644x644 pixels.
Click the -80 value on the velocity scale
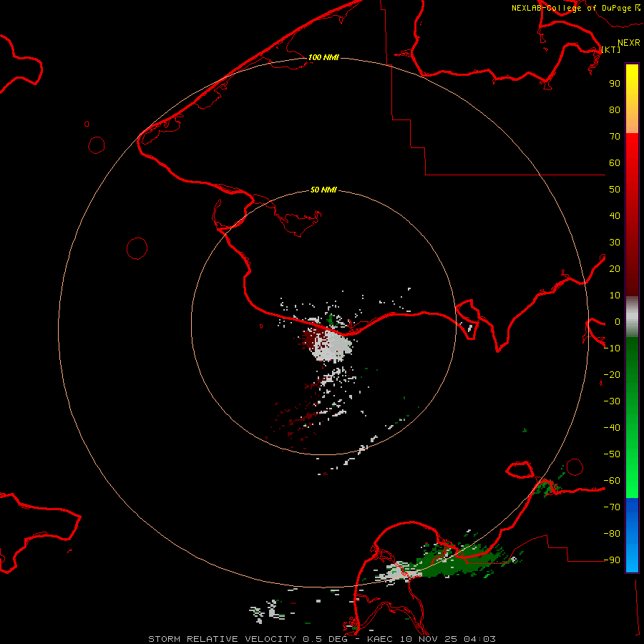click(612, 534)
